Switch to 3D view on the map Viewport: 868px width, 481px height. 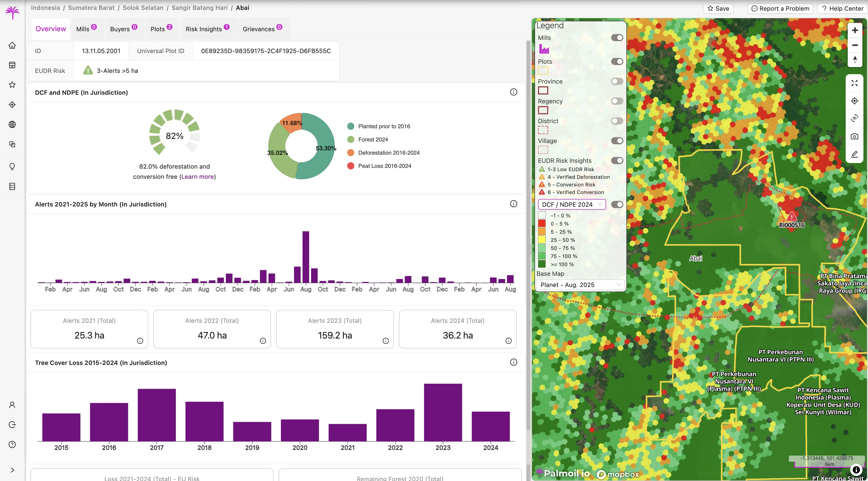tap(855, 118)
